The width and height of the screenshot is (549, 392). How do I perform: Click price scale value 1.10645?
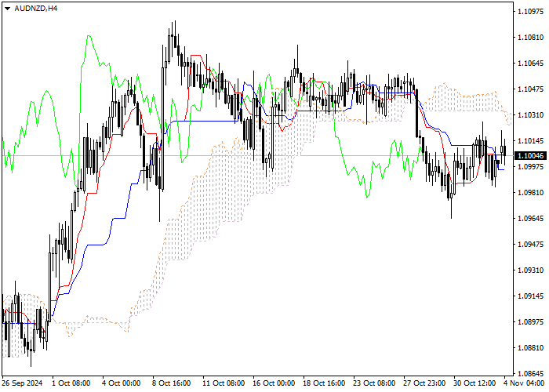point(530,64)
